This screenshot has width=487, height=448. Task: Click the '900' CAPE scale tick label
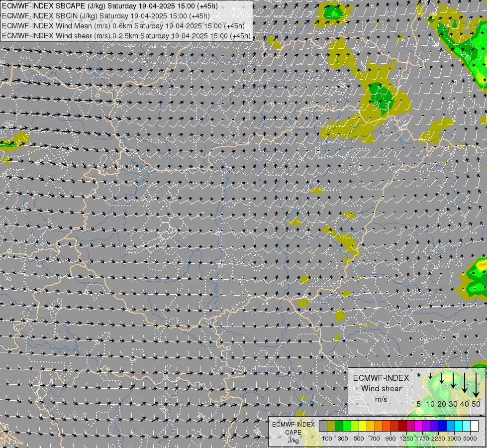point(390,439)
